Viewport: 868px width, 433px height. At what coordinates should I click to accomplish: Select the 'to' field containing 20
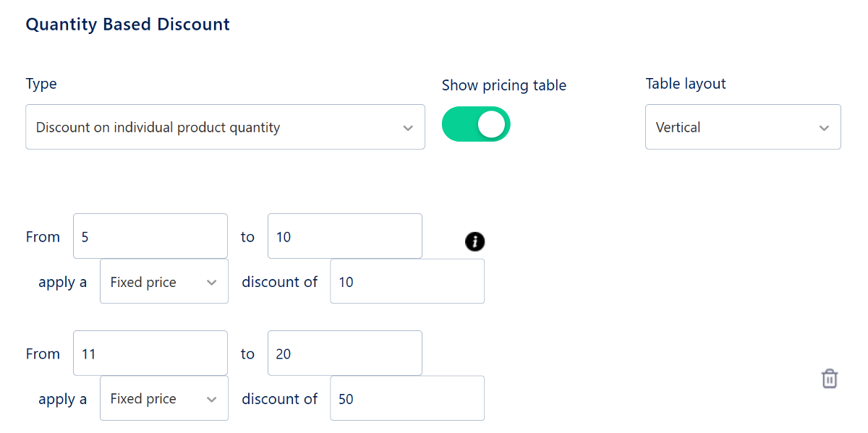pyautogui.click(x=344, y=353)
